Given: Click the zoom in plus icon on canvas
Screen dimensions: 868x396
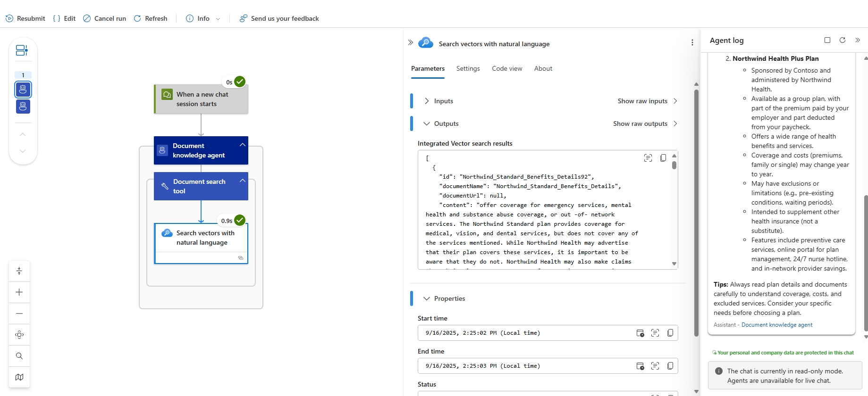Looking at the screenshot, I should pyautogui.click(x=19, y=292).
